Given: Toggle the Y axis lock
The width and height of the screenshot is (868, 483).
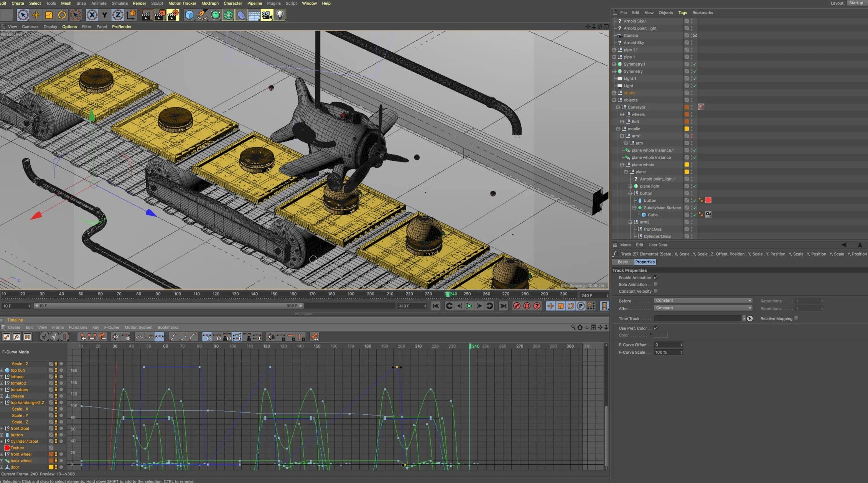Looking at the screenshot, I should click(x=105, y=15).
